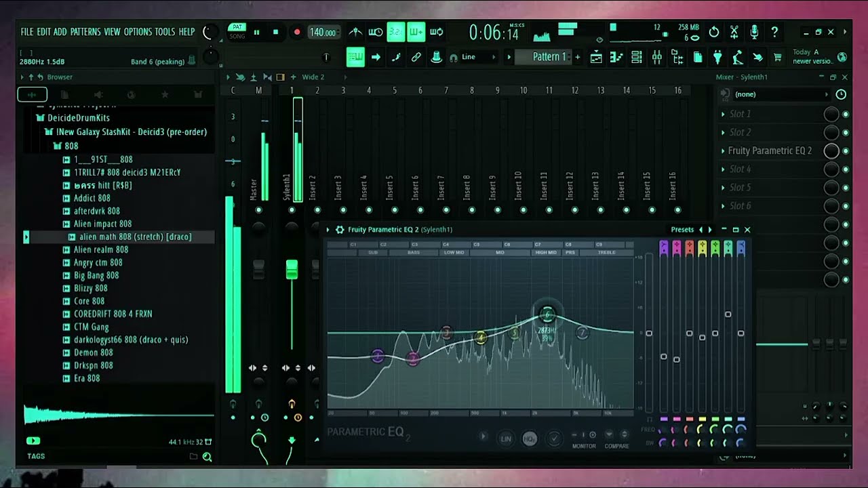Add a new pattern with the plus icon
This screenshot has height=488, width=868.
click(578, 57)
